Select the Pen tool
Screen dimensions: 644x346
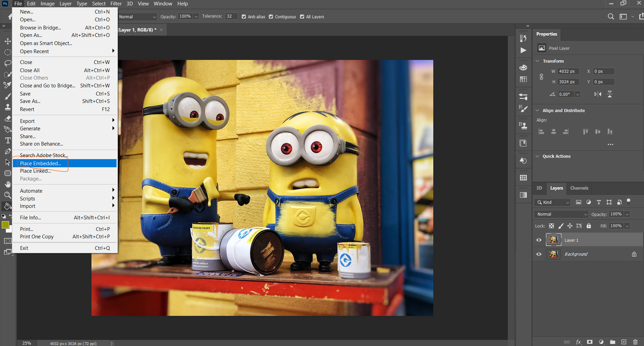click(7, 151)
